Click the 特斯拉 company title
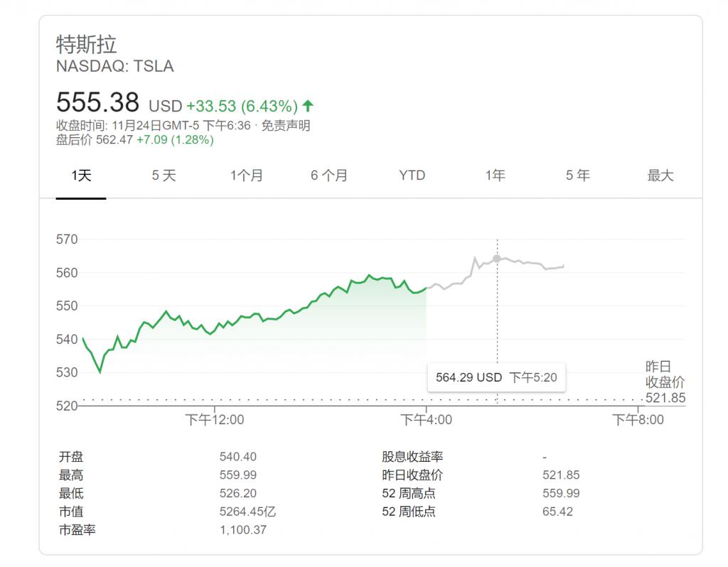 (86, 45)
